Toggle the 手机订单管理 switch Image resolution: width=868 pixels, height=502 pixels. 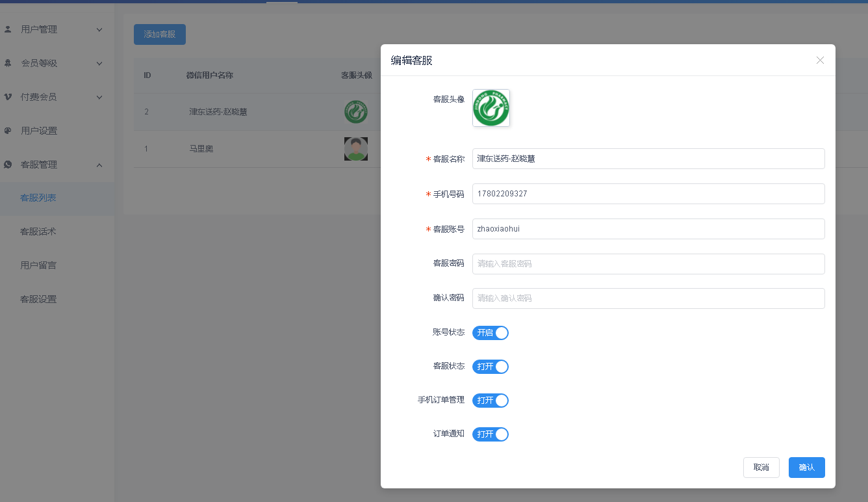491,401
